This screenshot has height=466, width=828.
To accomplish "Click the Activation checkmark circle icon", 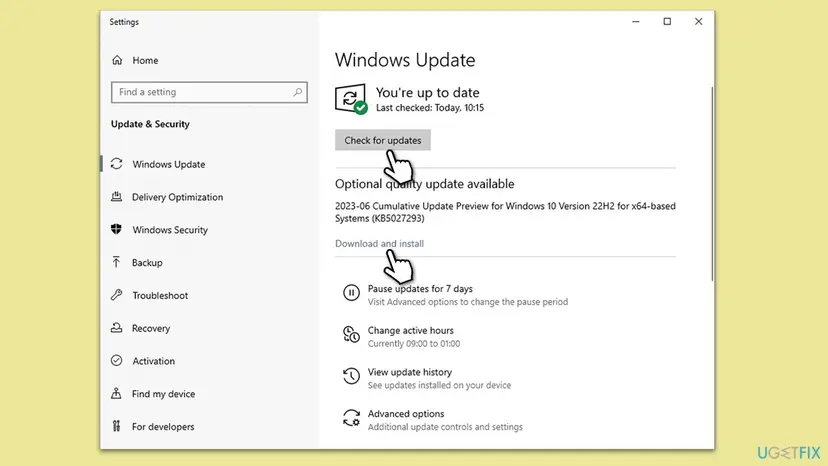I will point(117,360).
